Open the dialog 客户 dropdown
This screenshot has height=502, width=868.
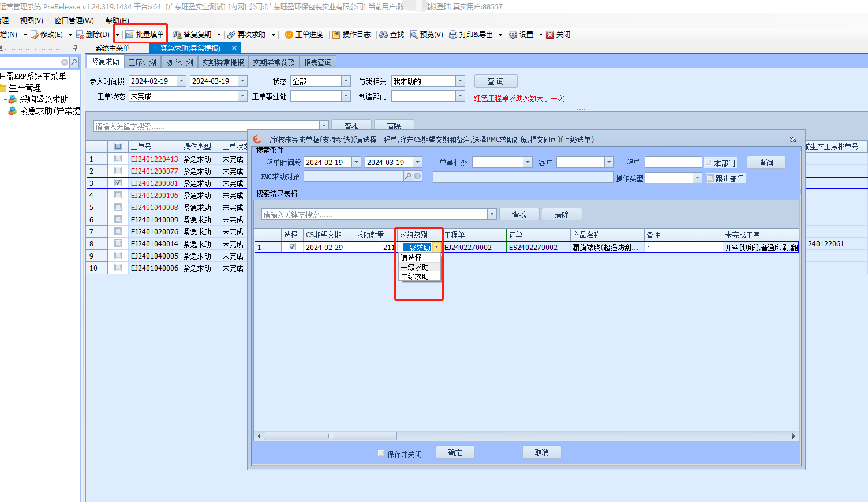(609, 162)
